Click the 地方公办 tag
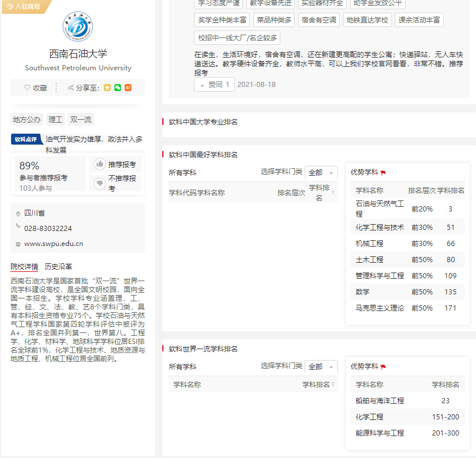 (x=26, y=119)
